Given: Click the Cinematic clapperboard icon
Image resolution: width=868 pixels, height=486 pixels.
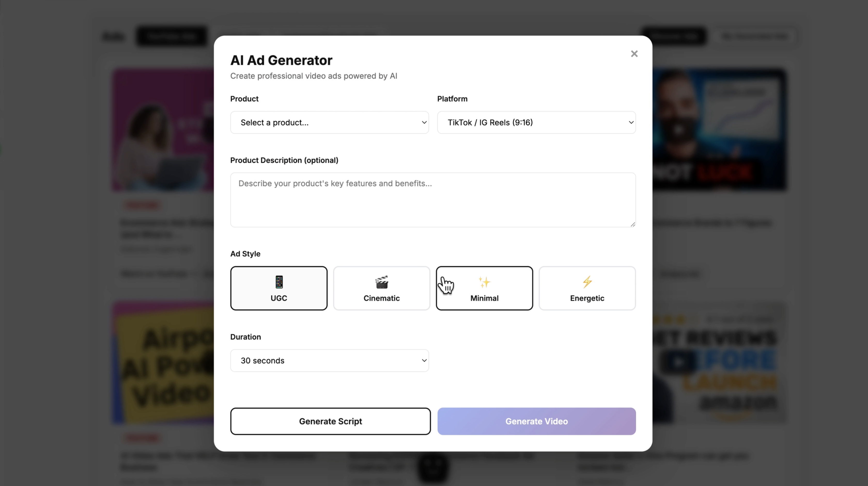Looking at the screenshot, I should pos(382,282).
